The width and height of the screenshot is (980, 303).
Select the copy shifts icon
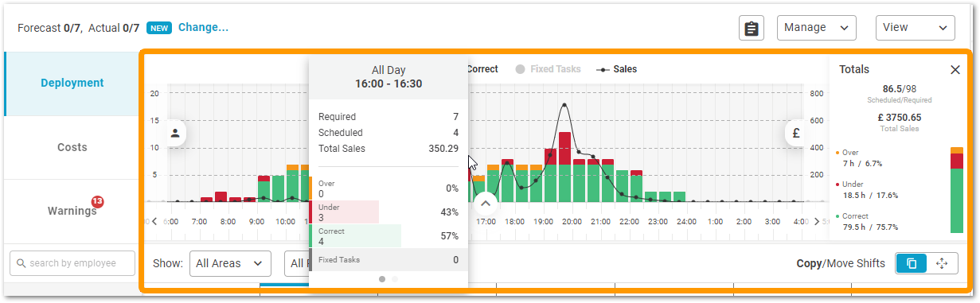pos(912,263)
